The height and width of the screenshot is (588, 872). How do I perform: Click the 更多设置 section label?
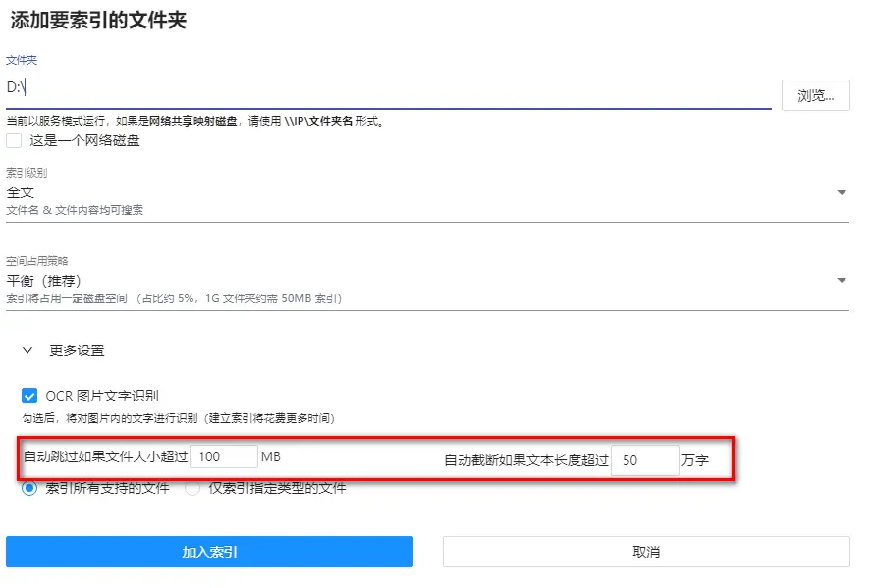pos(78,350)
